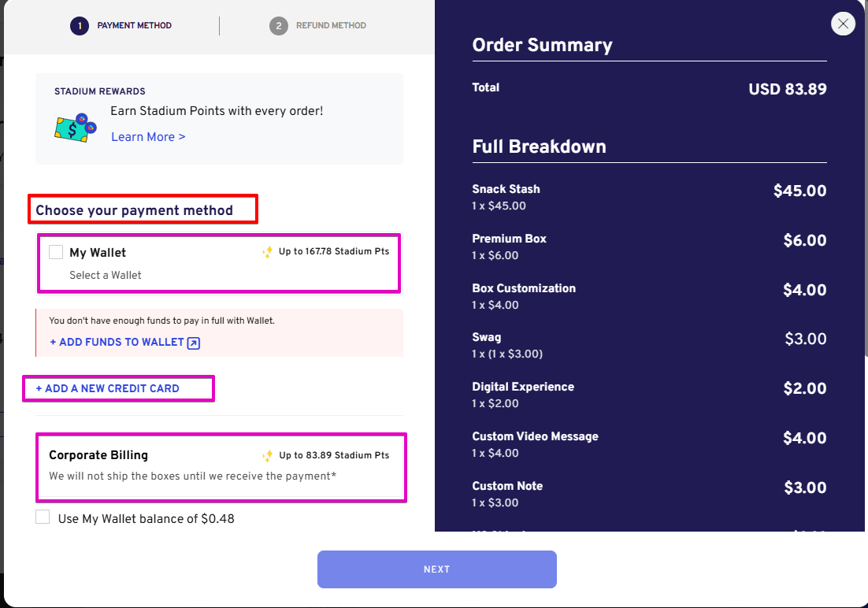Enable Use My Wallet balance of $0.48
Viewport: 868px width, 608px height.
coord(43,517)
